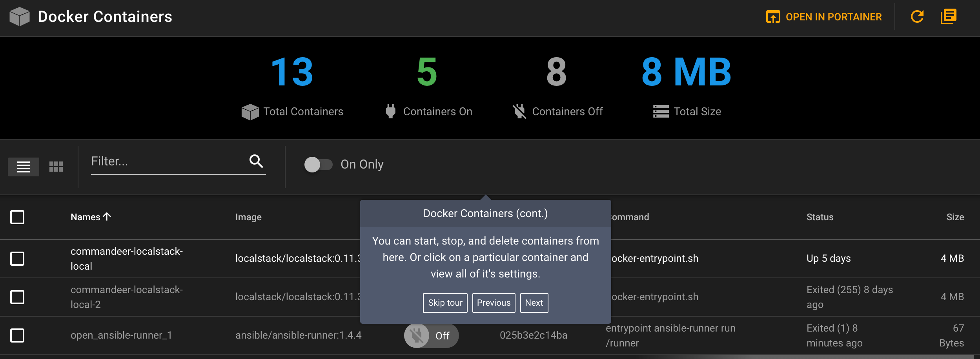Check the commandeer-localstack-local-2 row checkbox
This screenshot has width=980, height=359.
(17, 297)
